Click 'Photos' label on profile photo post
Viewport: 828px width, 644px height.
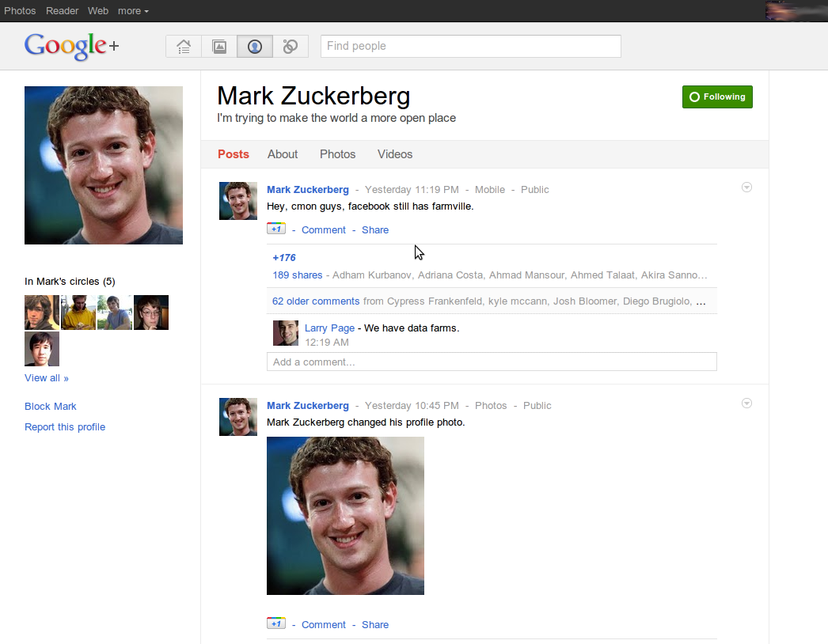491,405
